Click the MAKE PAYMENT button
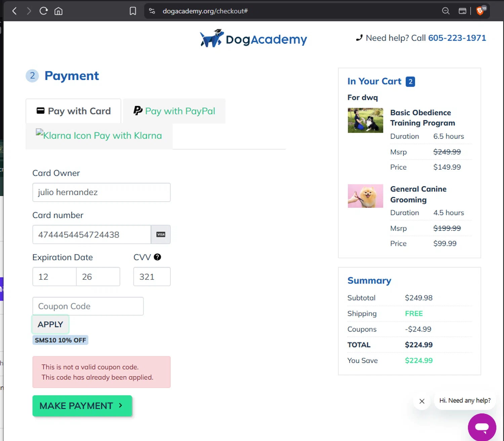Screen dimensions: 504x441 [82, 406]
